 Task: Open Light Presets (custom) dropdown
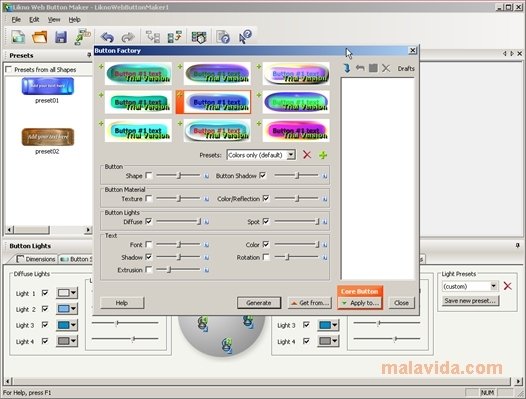pos(494,286)
